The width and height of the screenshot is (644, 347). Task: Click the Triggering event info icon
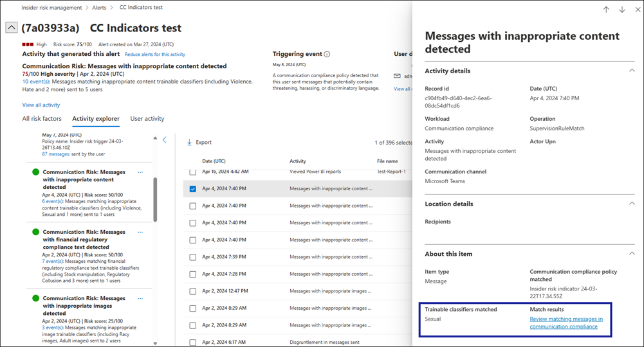coord(327,55)
